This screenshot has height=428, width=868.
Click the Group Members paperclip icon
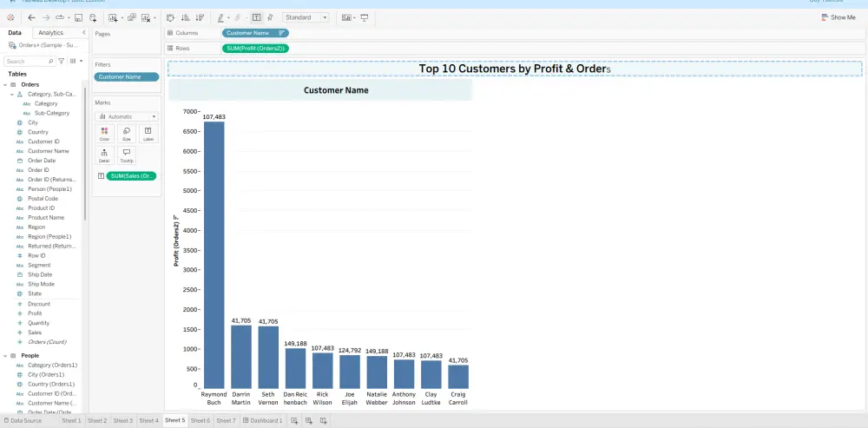coord(237,17)
